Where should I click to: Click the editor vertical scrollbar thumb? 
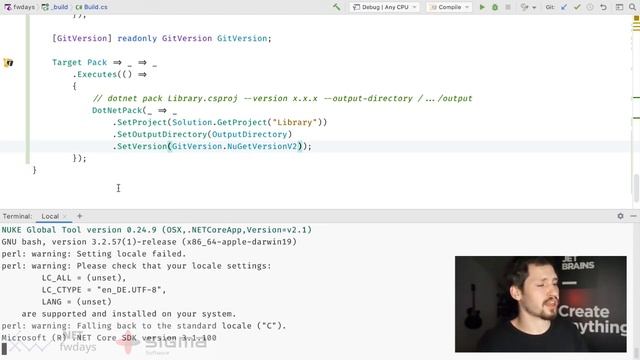click(636, 188)
